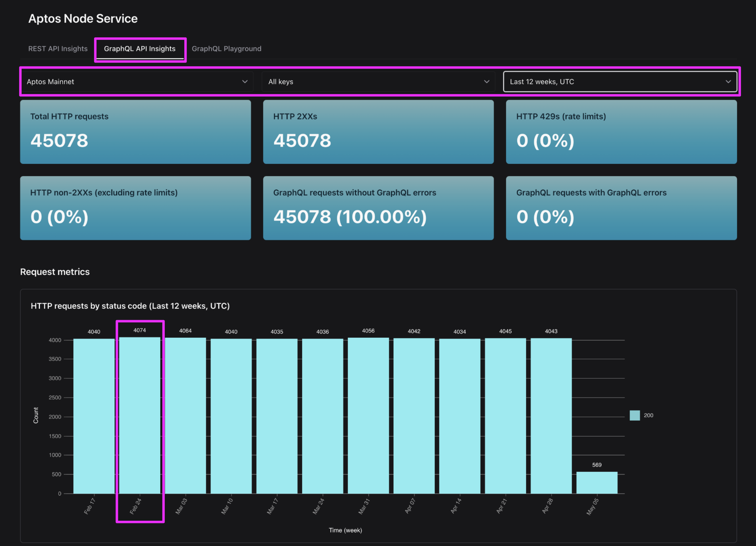Screen dimensions: 756x546
Task: Open the REST API Insights tab
Action: (x=58, y=49)
